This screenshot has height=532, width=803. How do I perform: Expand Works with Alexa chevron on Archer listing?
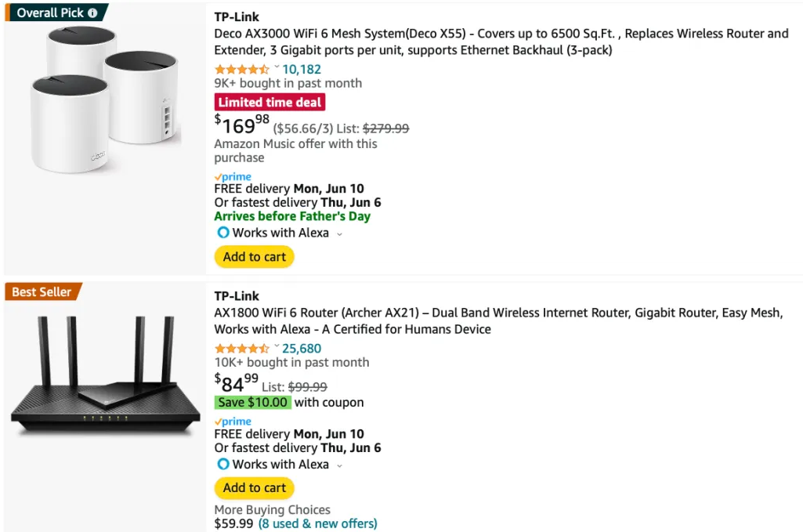(x=339, y=465)
